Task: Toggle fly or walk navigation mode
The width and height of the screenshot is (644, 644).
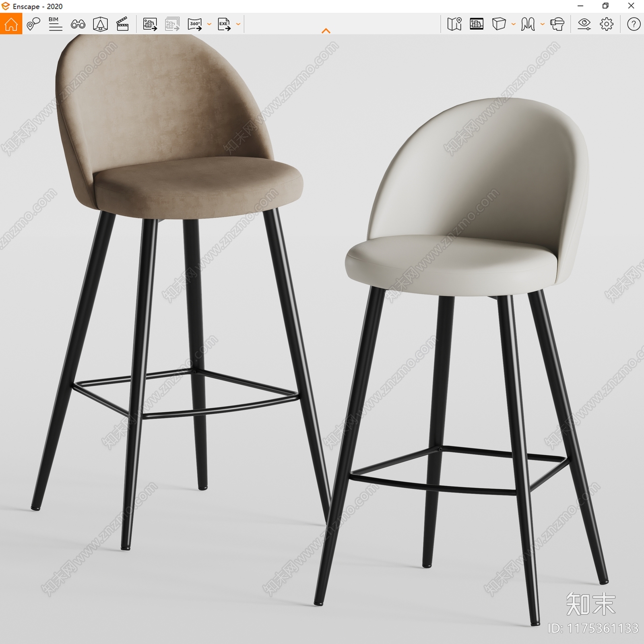Action: point(528,24)
